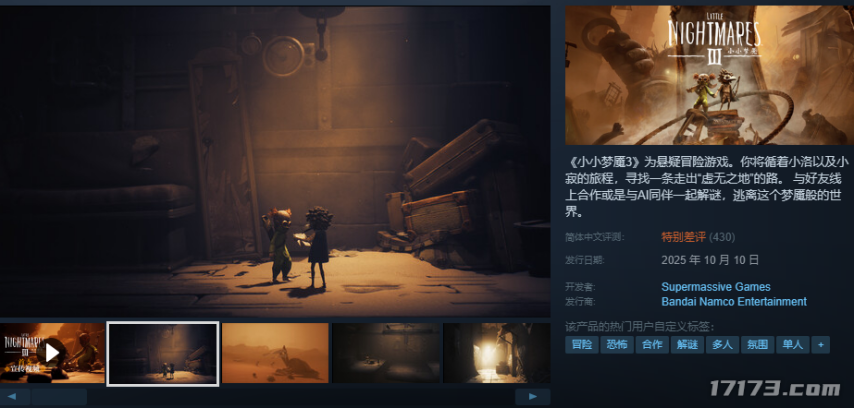The width and height of the screenshot is (854, 408).
Task: Select the 冒险 tag
Action: [x=580, y=344]
